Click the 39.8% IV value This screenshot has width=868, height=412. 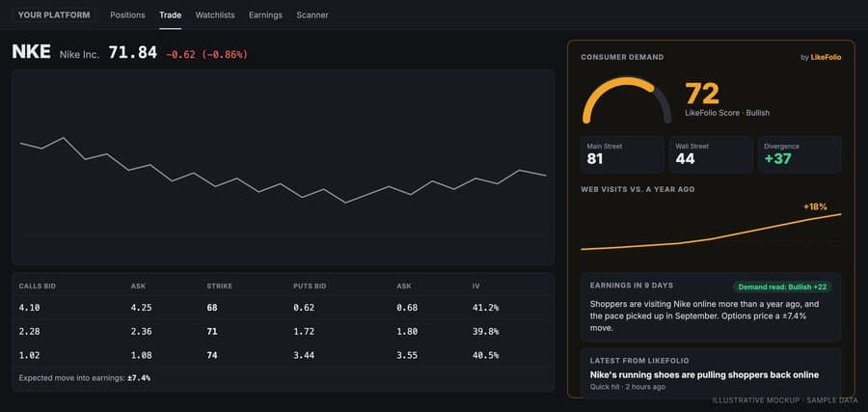[x=485, y=331]
